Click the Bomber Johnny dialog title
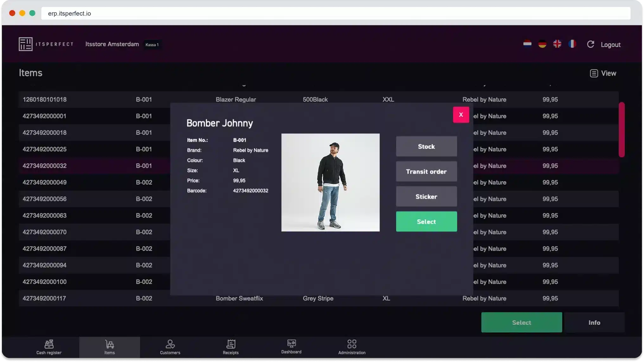The height and width of the screenshot is (362, 644). click(220, 123)
